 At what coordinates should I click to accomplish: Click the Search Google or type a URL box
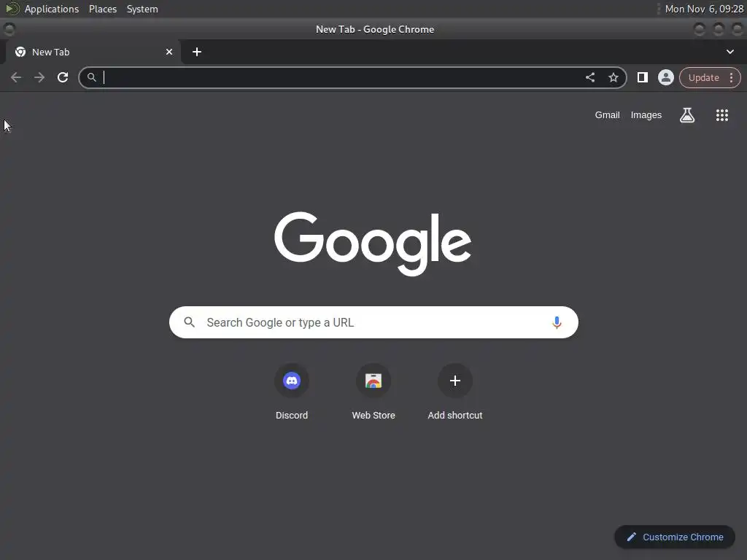click(373, 322)
